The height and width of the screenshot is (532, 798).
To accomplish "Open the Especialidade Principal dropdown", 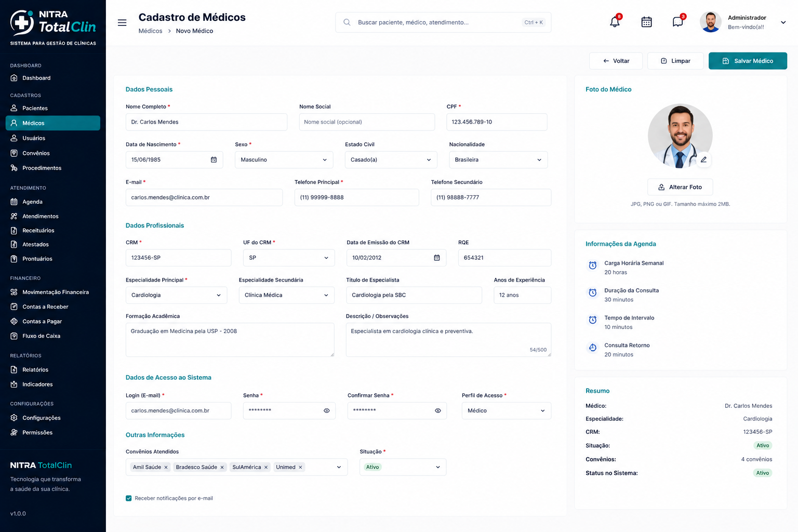I will 176,295.
